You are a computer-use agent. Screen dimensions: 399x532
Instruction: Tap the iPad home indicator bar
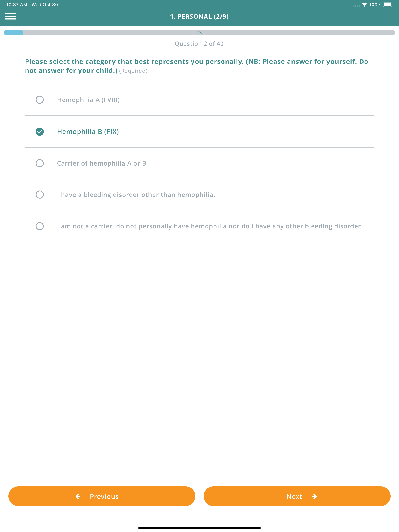(x=199, y=528)
